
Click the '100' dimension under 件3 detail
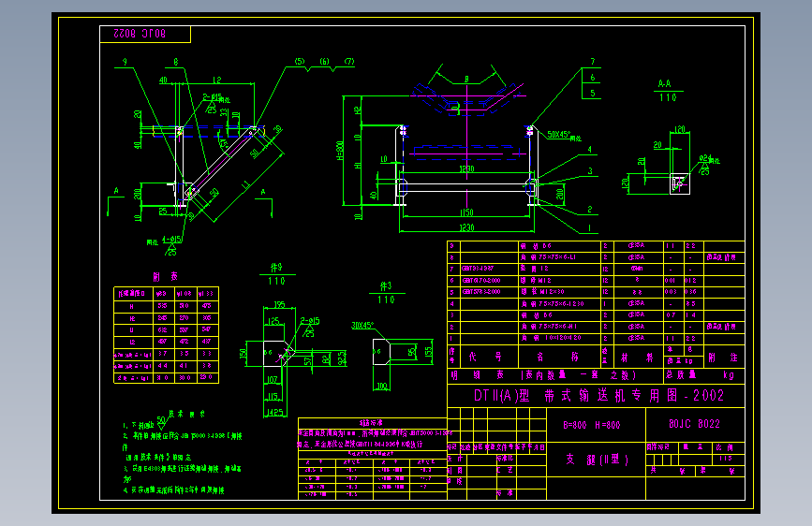382,386
